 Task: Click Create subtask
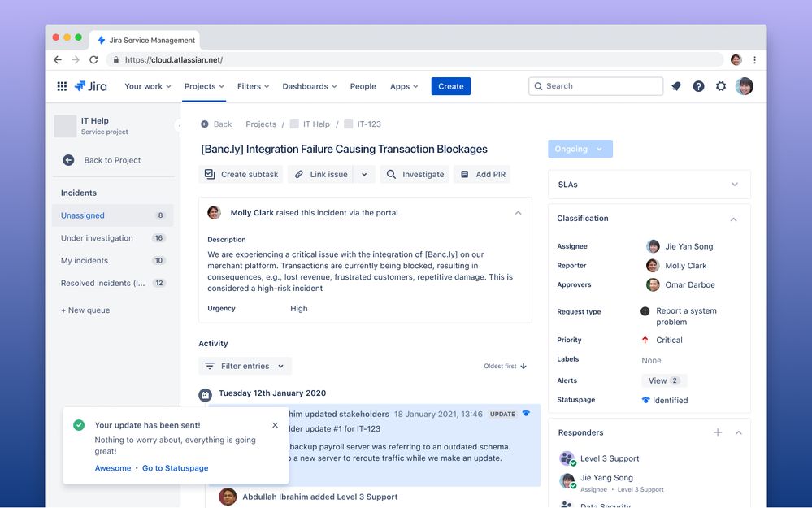tap(241, 175)
